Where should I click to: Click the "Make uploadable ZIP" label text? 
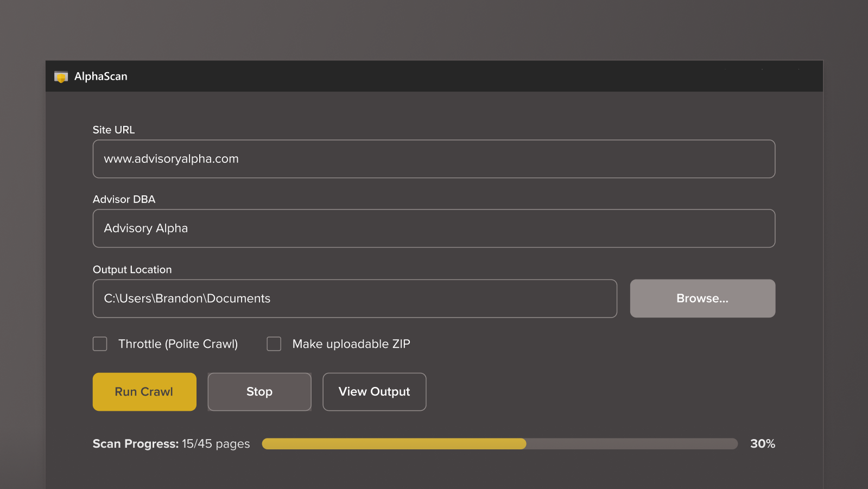pyautogui.click(x=351, y=344)
